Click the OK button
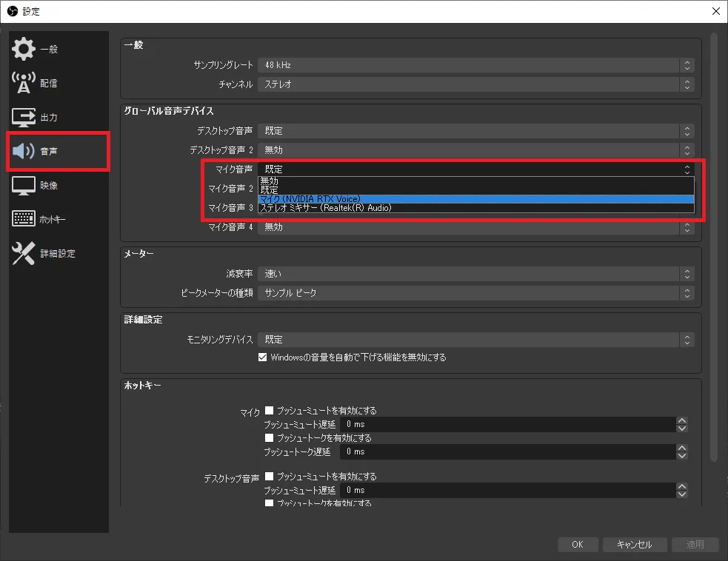Viewport: 728px width, 561px height. (578, 544)
